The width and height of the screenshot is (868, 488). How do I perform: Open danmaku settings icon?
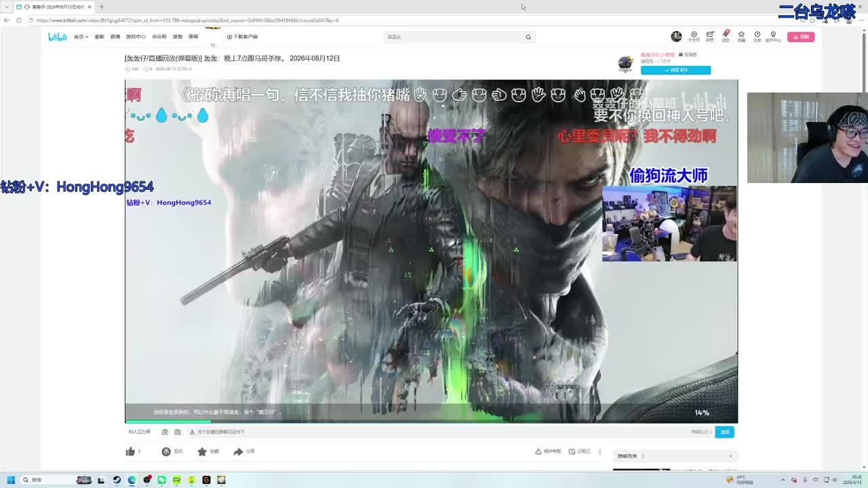178,432
